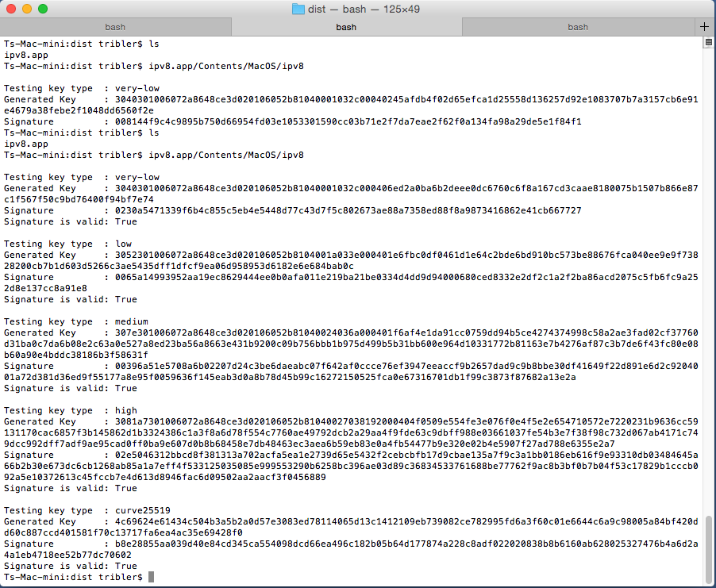Click 'Testing key type : low' line

[x=67, y=244]
